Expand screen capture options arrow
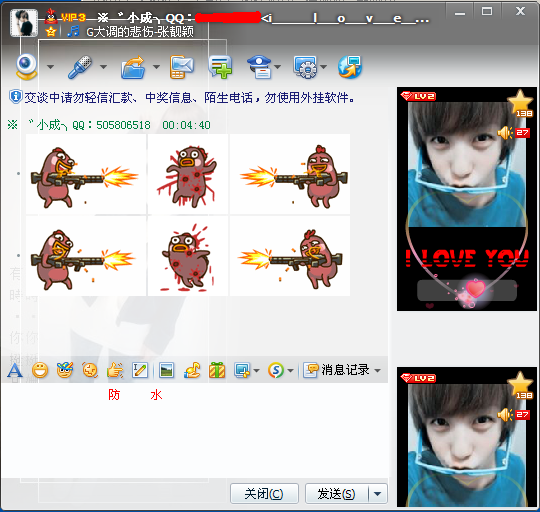 pos(256,371)
